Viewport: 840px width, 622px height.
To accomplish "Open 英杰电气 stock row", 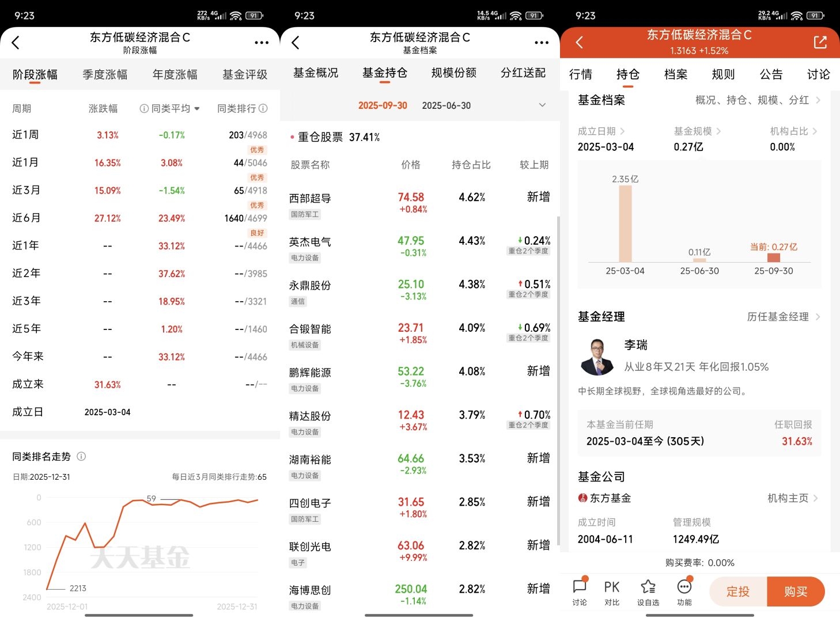I will pyautogui.click(x=419, y=248).
